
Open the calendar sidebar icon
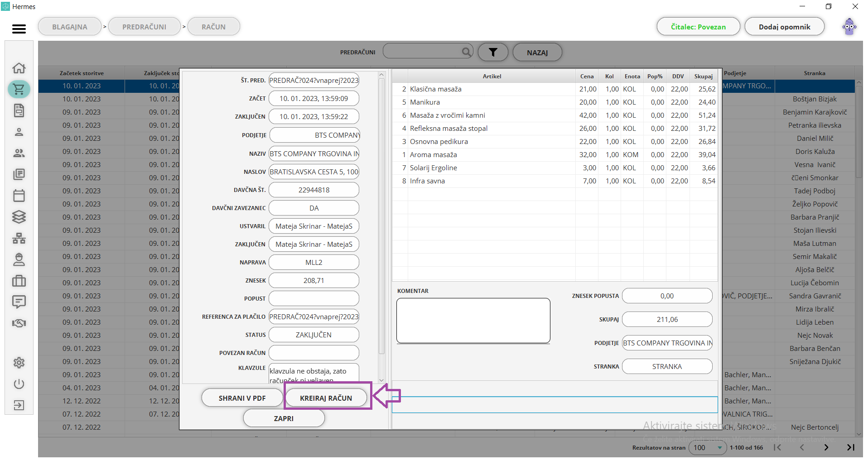click(x=19, y=196)
